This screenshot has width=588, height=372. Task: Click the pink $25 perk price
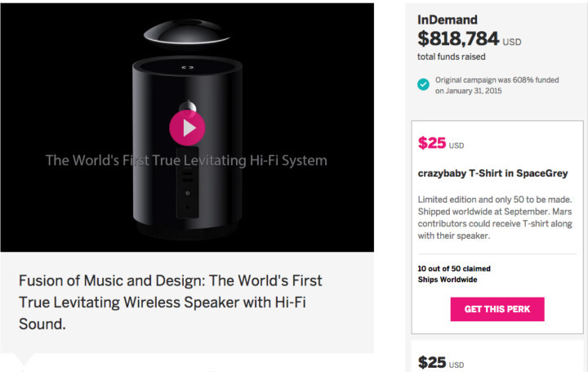click(432, 144)
